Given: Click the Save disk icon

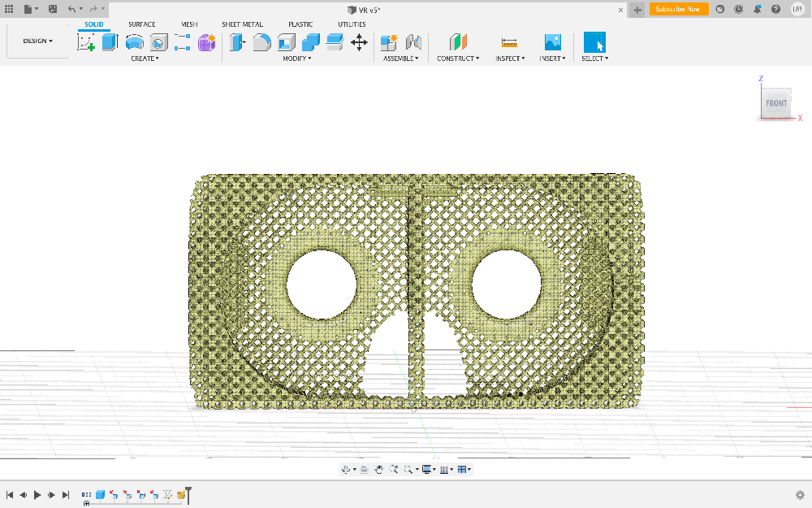Looking at the screenshot, I should (53, 9).
